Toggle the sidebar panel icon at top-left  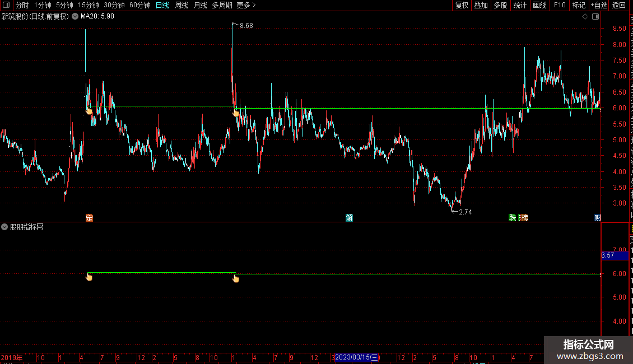(6, 5)
